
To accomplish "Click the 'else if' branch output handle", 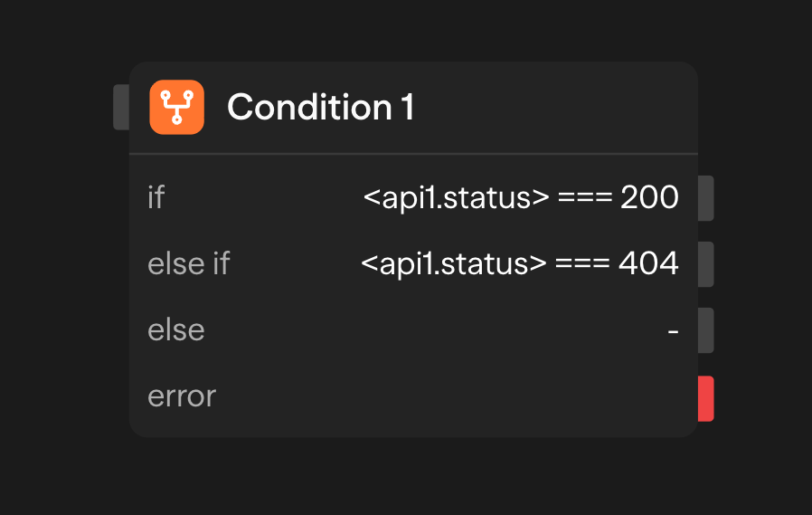I will pos(705,264).
